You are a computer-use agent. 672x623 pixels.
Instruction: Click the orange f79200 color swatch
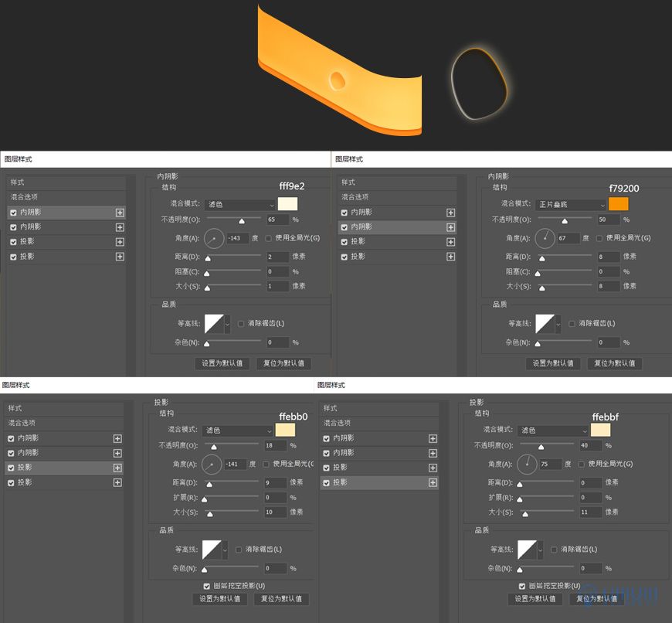[618, 204]
